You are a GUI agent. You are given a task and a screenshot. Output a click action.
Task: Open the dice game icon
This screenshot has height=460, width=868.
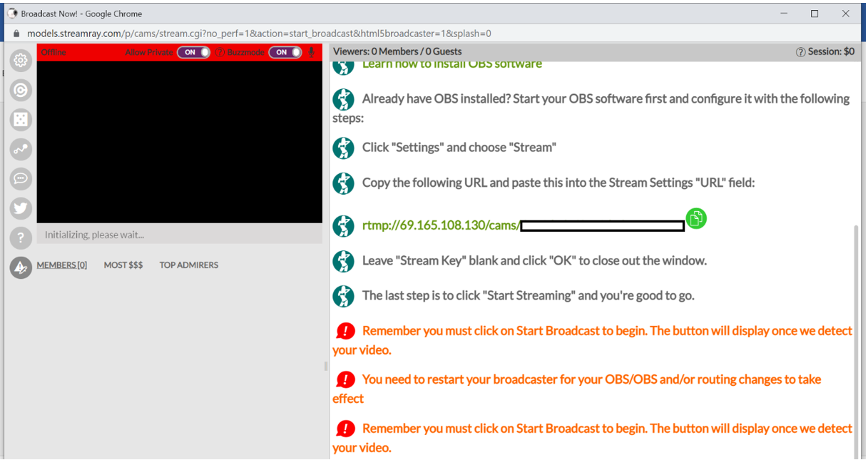click(x=21, y=120)
